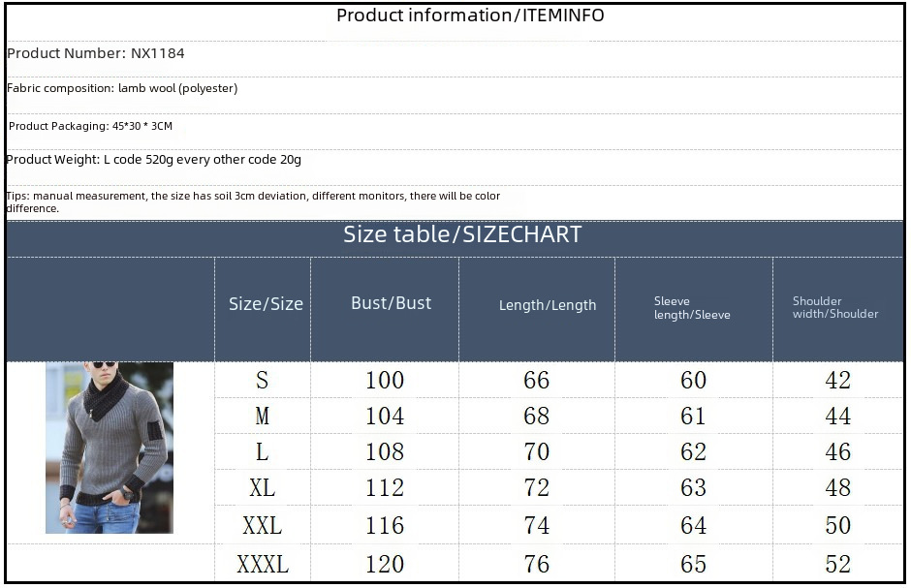Click bust value '112' for size XL
The height and width of the screenshot is (588, 911).
tap(385, 487)
